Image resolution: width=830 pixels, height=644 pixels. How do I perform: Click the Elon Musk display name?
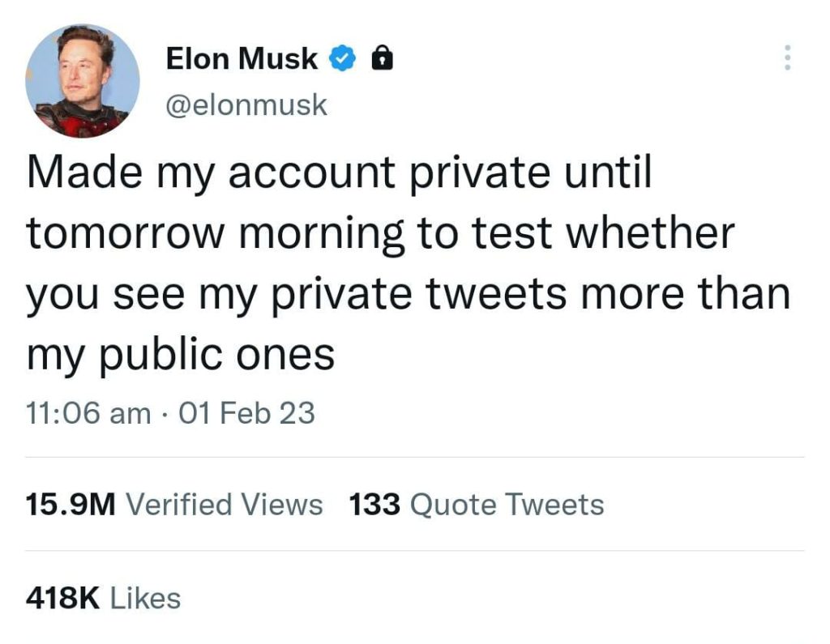coord(242,58)
